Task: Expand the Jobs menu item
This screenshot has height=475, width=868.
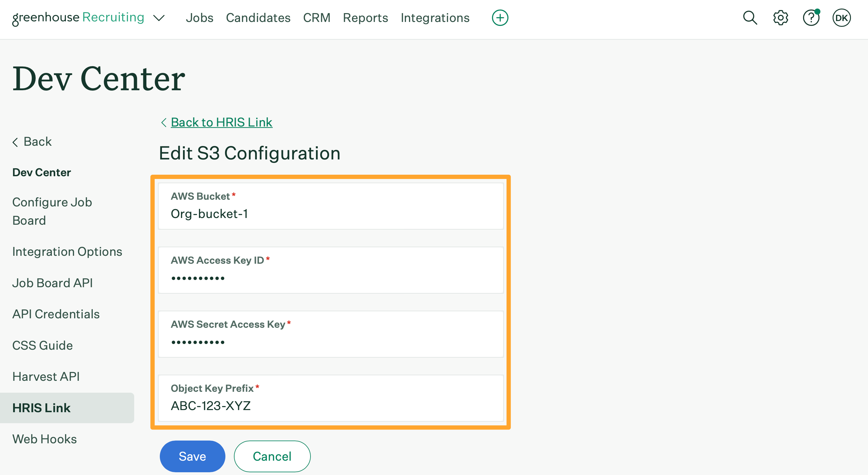Action: pyautogui.click(x=199, y=18)
